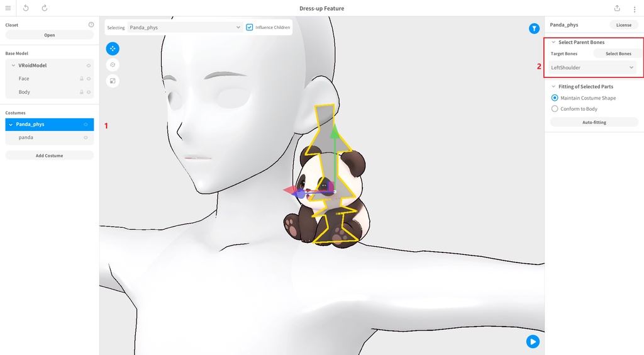Click the panda model in viewport
The height and width of the screenshot is (355, 644).
[x=326, y=197]
